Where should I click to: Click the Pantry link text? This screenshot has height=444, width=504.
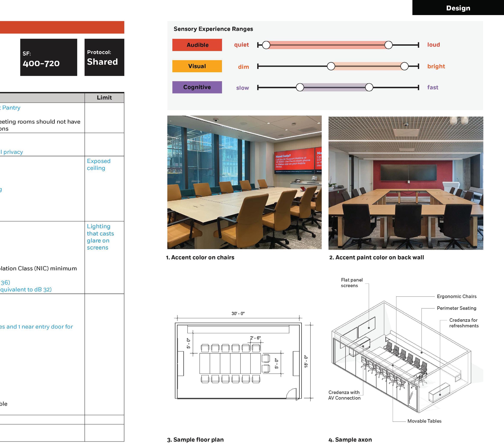pos(11,108)
